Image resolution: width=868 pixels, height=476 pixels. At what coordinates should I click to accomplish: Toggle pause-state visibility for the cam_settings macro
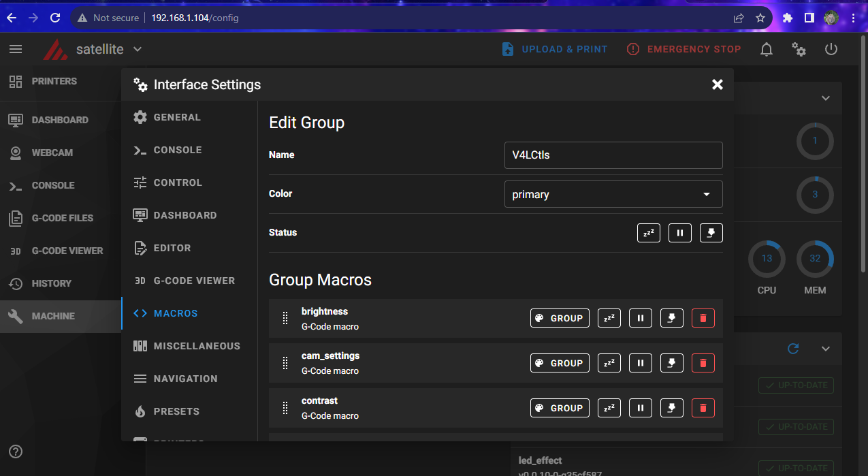pos(640,362)
